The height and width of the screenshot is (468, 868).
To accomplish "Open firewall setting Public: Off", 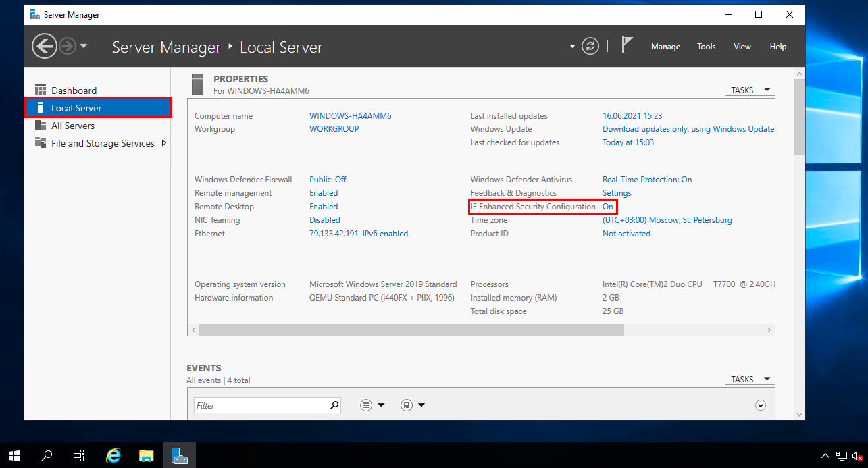I will pos(328,180).
